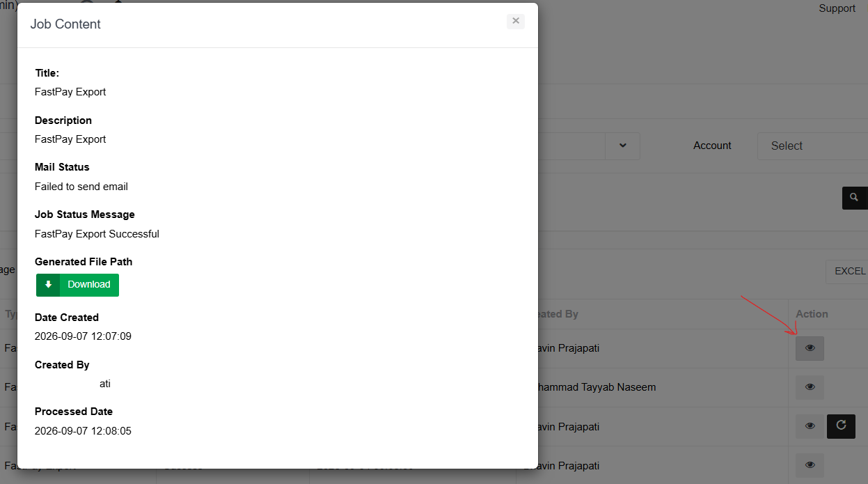View job in Muhammad Tayyab Naseem row
Image resolution: width=868 pixels, height=484 pixels.
[x=810, y=387]
